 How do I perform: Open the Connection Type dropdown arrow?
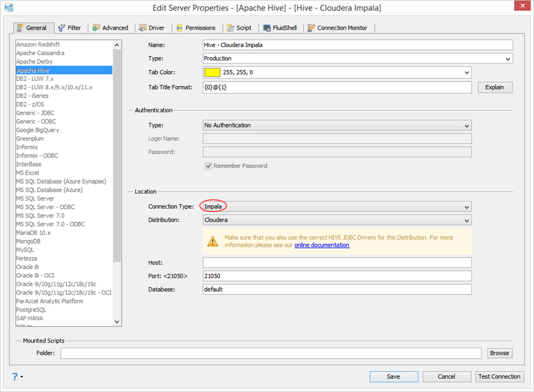point(467,207)
